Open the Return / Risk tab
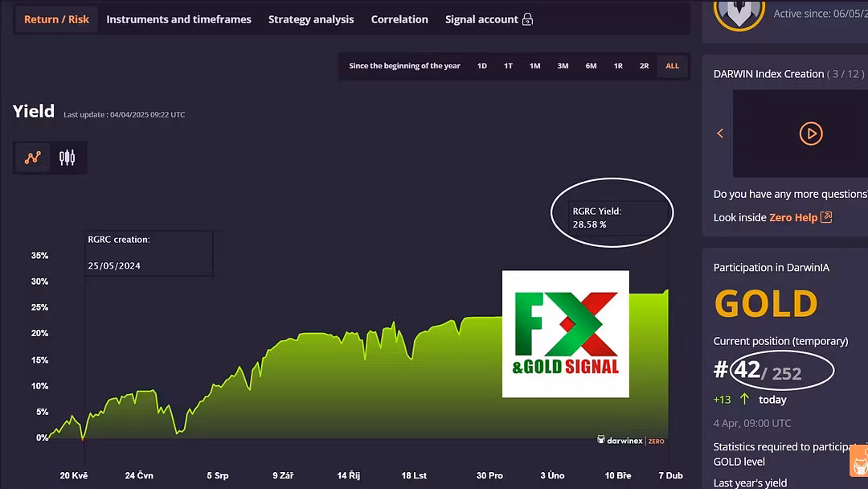 (56, 19)
